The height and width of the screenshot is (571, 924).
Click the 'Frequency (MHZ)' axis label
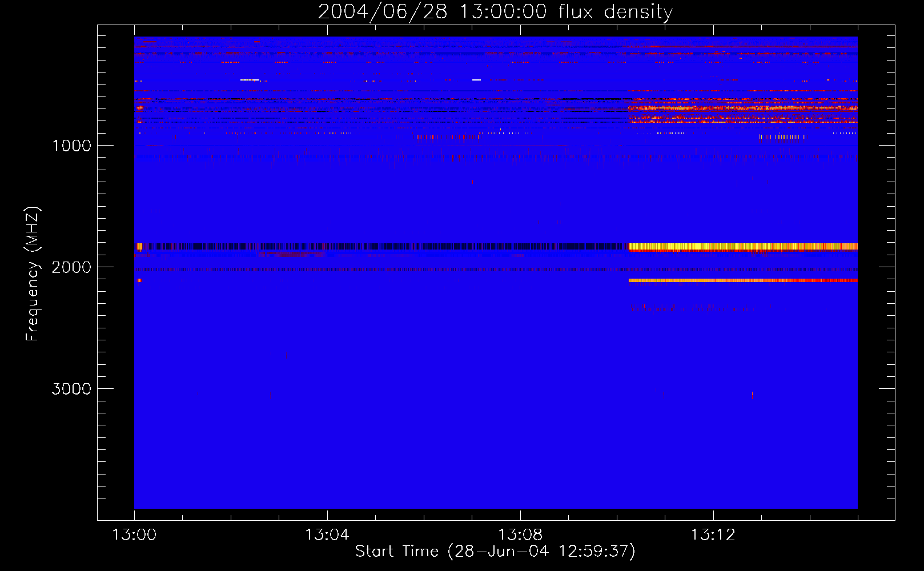33,274
